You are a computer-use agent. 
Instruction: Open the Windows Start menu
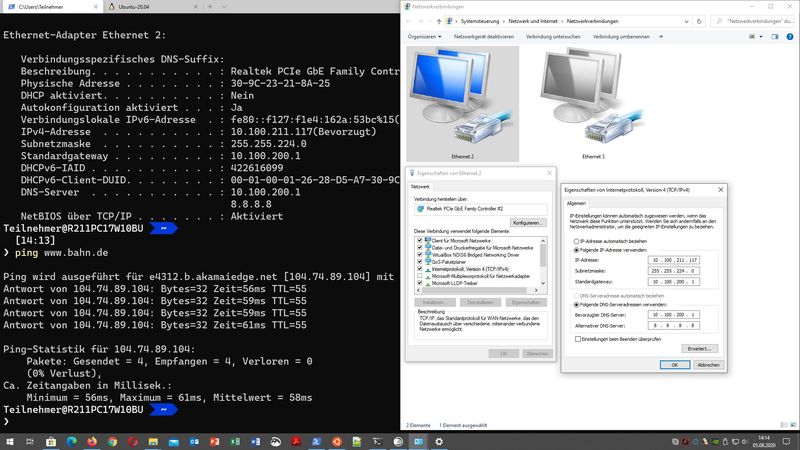(10, 442)
